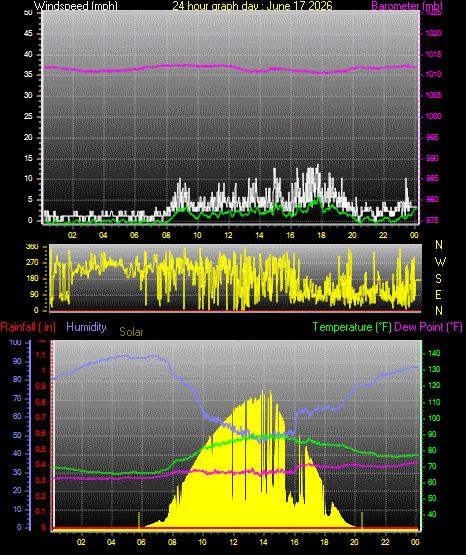Click the W compass letter beside the wind direction chart
This screenshot has width=466, height=555.
tap(440, 262)
